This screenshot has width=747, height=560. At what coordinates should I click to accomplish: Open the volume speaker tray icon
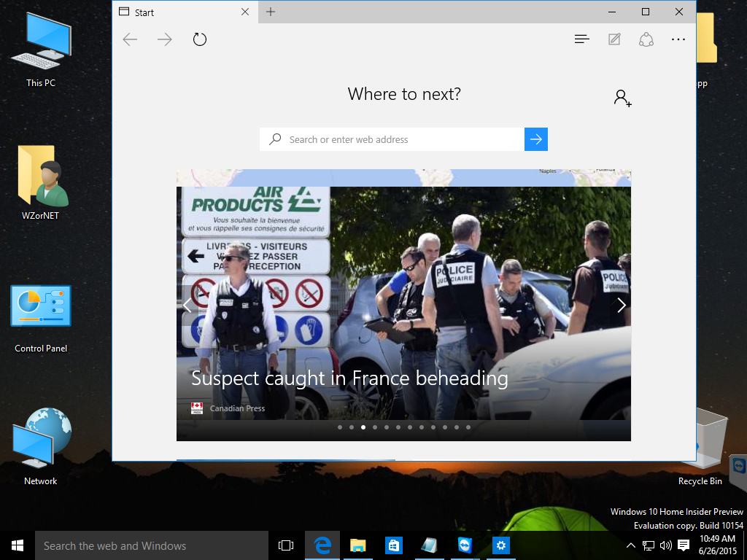click(x=665, y=545)
